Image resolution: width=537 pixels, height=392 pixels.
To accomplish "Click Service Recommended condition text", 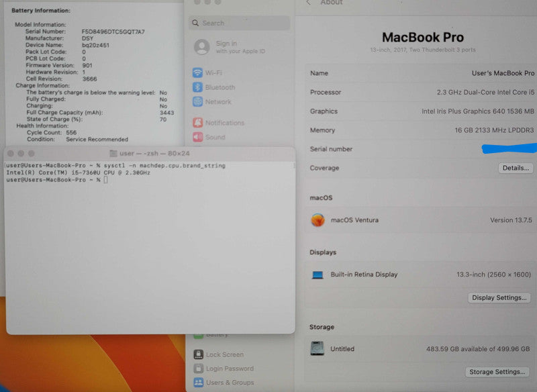I will [97, 140].
